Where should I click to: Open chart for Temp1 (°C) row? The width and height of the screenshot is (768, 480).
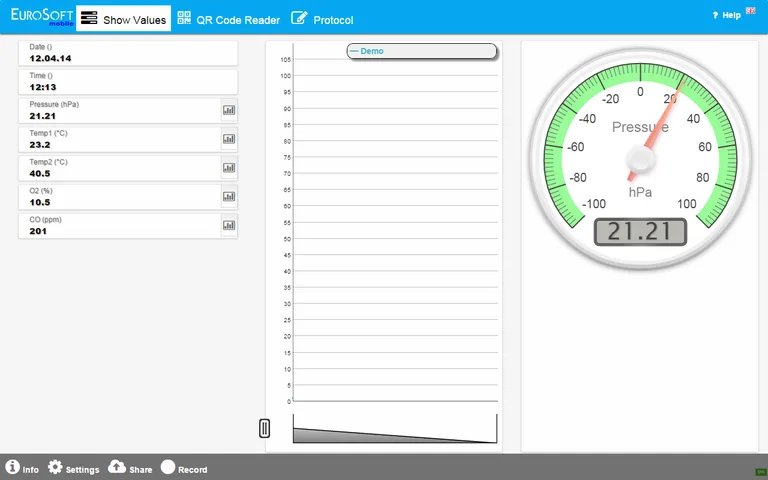(x=229, y=139)
